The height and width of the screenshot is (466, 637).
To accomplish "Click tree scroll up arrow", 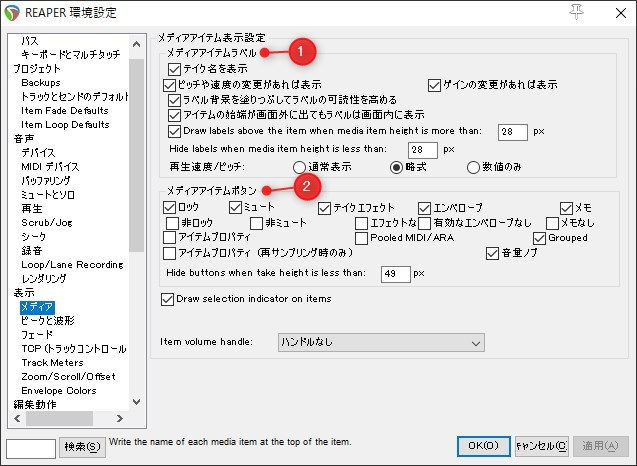I will 136,44.
